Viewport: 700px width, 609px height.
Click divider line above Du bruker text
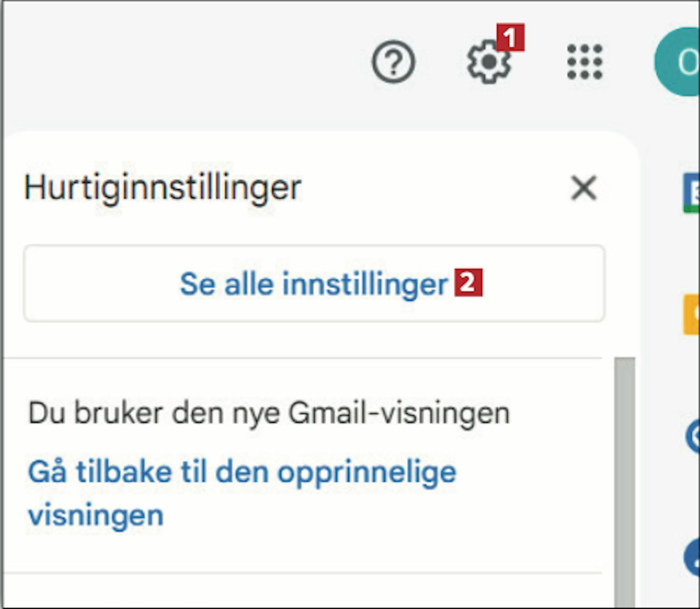(x=302, y=358)
